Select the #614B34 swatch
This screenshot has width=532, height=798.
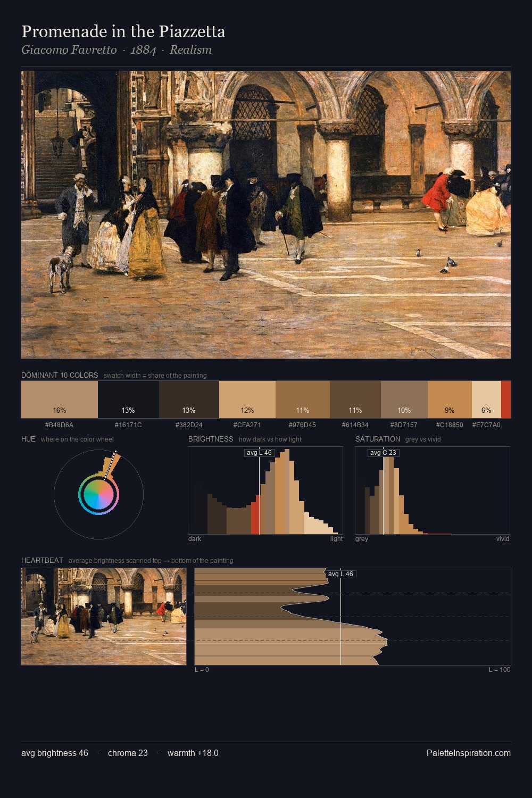click(x=355, y=400)
